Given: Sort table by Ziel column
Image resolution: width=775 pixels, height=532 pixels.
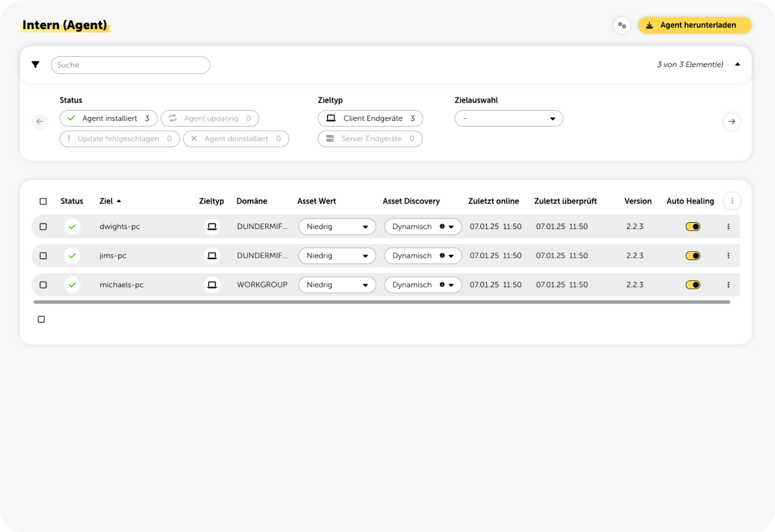Looking at the screenshot, I should pyautogui.click(x=110, y=201).
